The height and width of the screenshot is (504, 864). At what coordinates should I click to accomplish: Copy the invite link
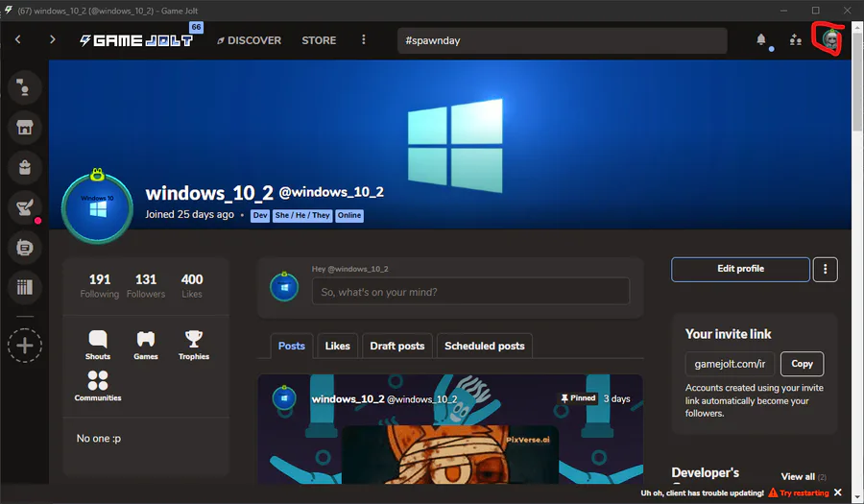[802, 364]
